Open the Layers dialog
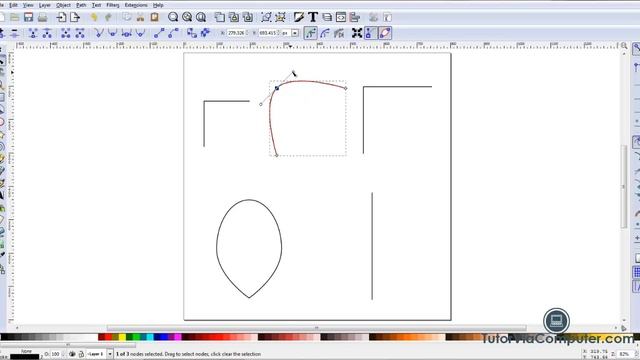 (327, 17)
